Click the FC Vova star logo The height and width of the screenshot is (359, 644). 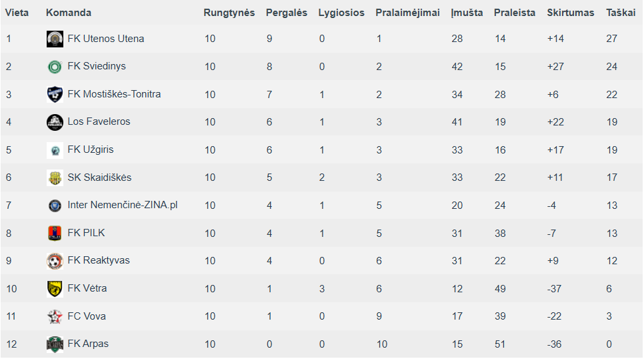55,316
